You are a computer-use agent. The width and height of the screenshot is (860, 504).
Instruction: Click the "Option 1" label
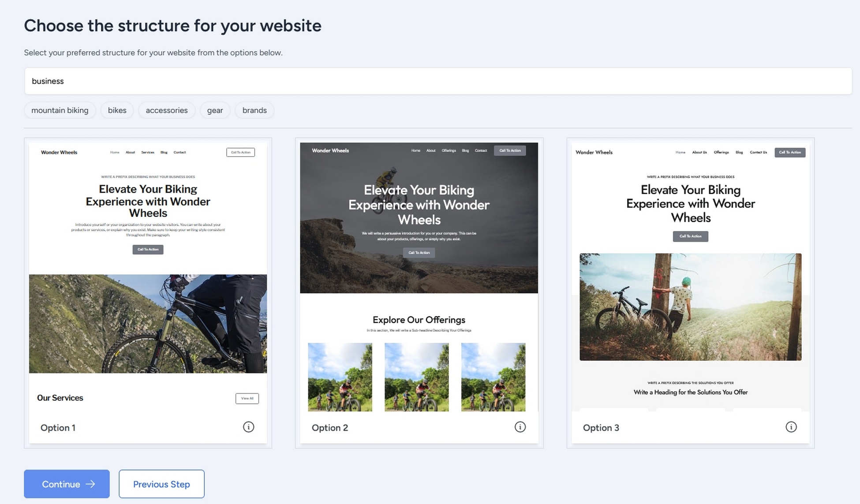[x=58, y=427]
